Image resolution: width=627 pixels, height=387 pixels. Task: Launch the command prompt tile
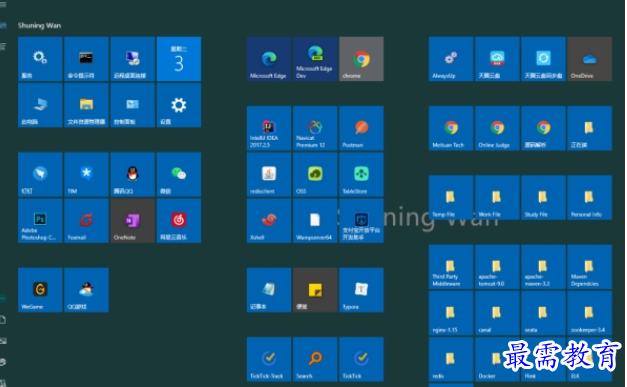(86, 59)
